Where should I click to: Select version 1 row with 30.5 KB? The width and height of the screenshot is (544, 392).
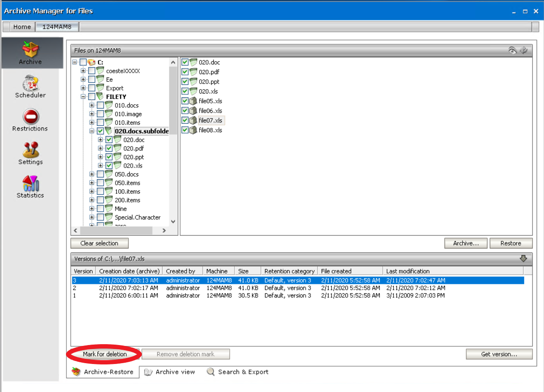[x=297, y=296]
